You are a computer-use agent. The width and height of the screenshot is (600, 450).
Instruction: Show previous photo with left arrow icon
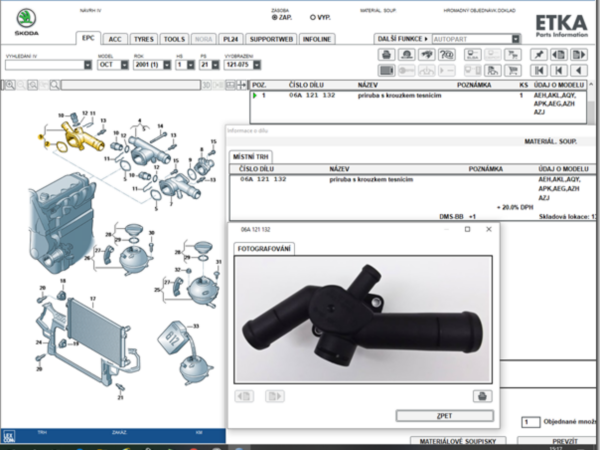point(243,396)
